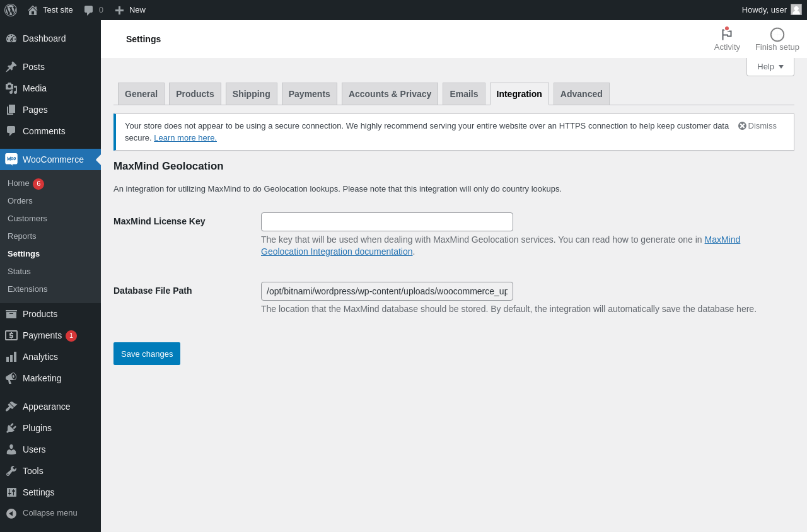Open the Orders submenu item
Image resolution: width=807 pixels, height=532 pixels.
[x=20, y=201]
